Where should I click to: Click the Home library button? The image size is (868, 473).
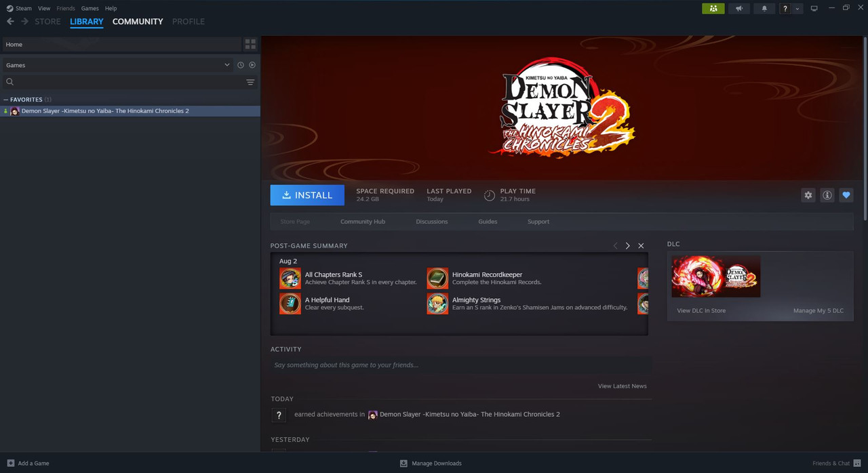(x=121, y=44)
